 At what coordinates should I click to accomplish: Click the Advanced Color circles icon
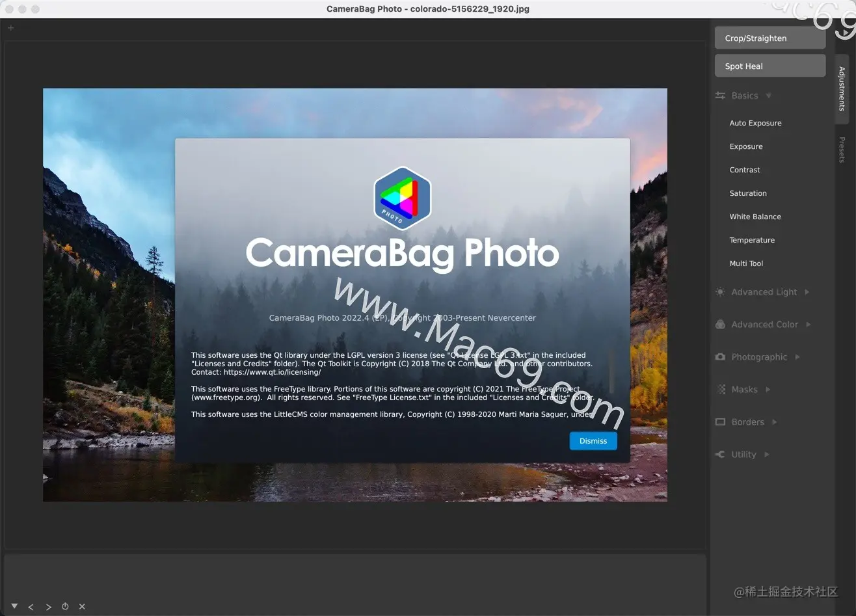(720, 325)
